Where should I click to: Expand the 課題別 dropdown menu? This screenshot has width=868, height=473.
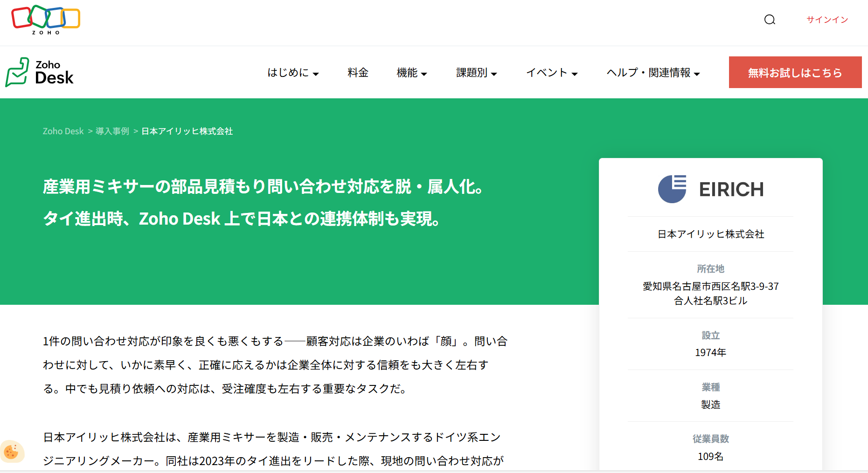click(x=476, y=73)
